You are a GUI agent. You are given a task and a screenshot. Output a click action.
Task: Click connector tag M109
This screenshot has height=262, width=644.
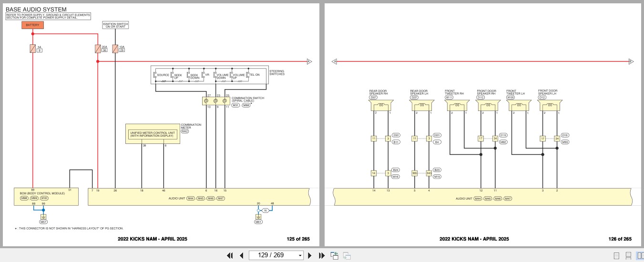[511, 98]
